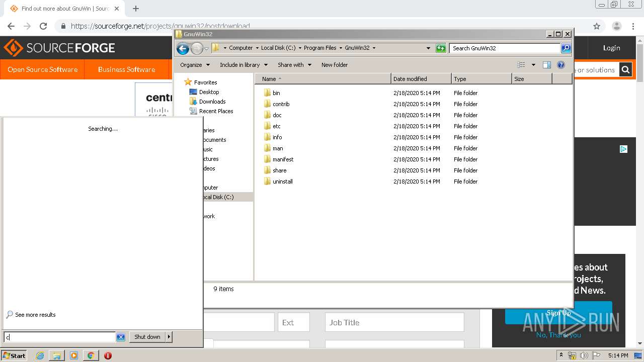Viewport: 644px width, 362px height.
Task: Click See more results link
Action: coord(35,315)
